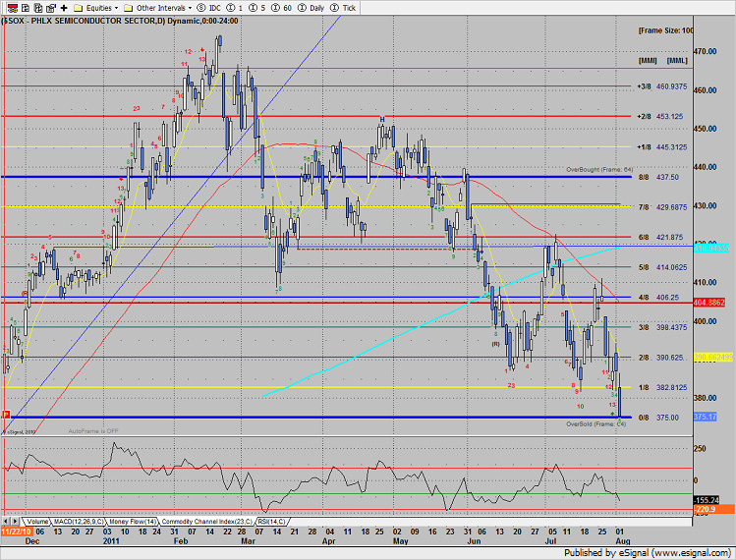Click the [MML] column header

point(677,61)
